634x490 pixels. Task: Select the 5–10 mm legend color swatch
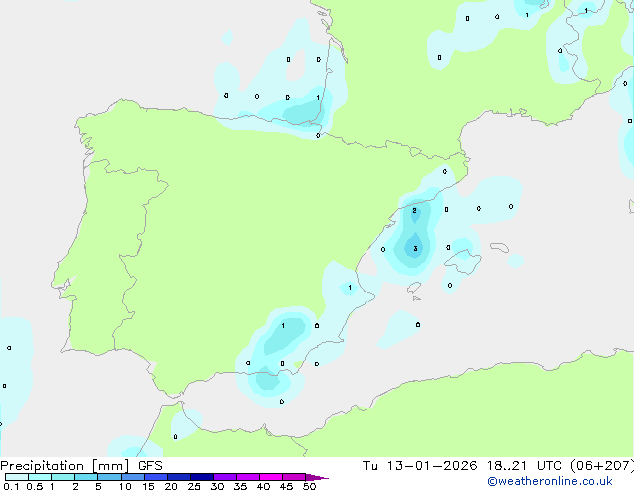click(x=109, y=477)
